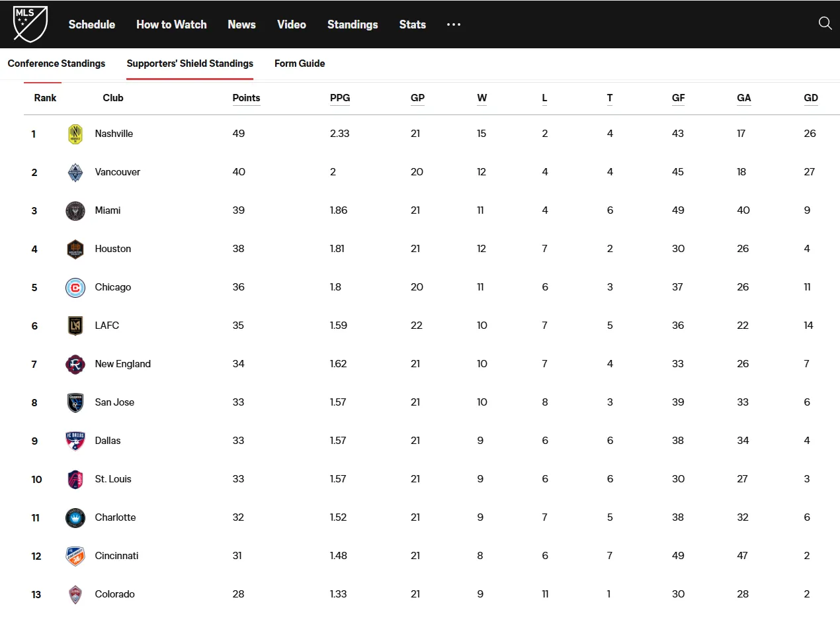Open the Colorado club link
The width and height of the screenshot is (840, 618).
pyautogui.click(x=115, y=594)
